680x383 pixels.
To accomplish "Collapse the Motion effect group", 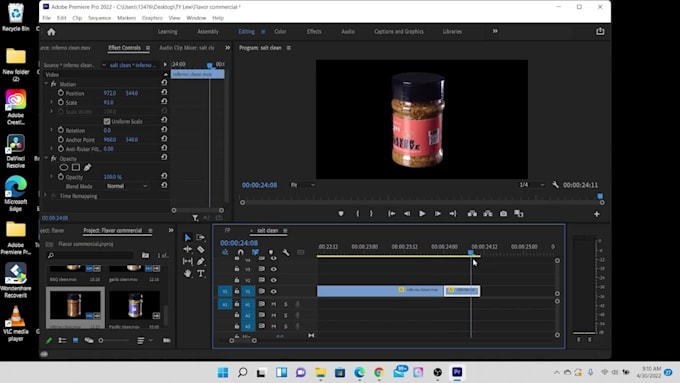I will [46, 84].
